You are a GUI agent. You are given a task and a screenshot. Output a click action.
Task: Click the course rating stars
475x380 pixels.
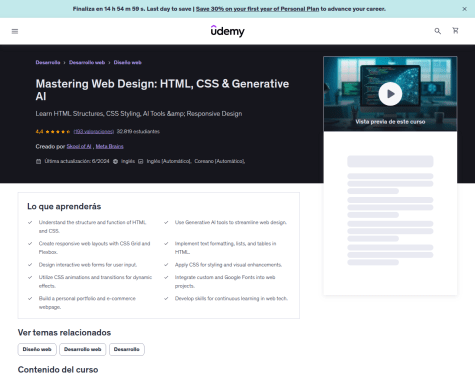tap(58, 132)
